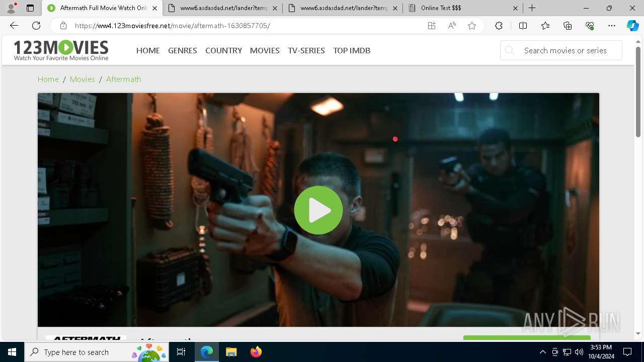Open the Copilot sidebar
This screenshot has width=644, height=362.
(632, 26)
